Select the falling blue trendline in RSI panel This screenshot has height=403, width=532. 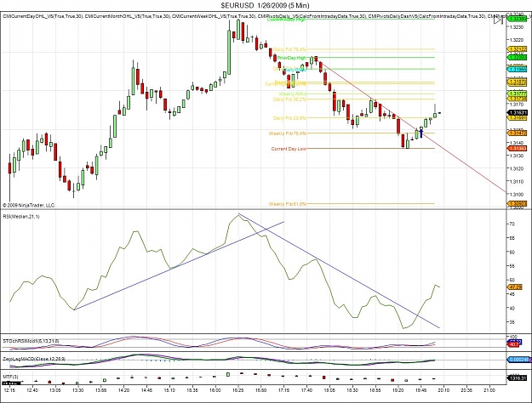pyautogui.click(x=340, y=271)
